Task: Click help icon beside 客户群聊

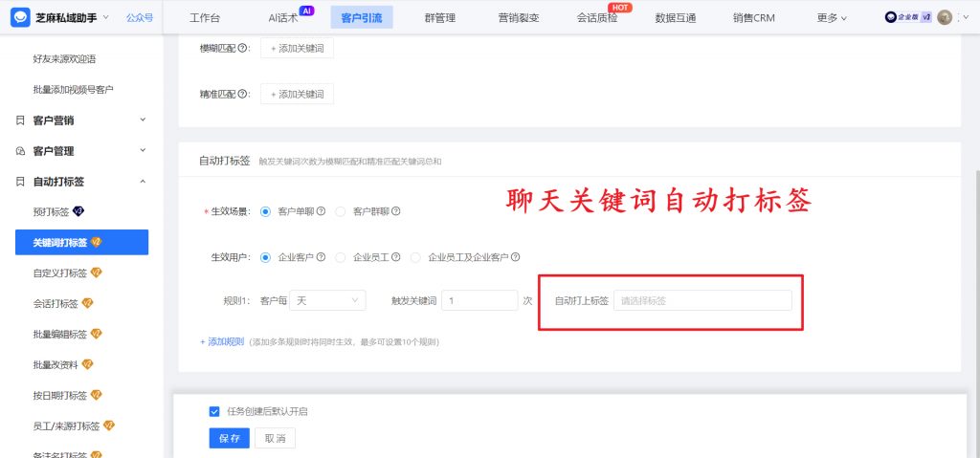Action: (395, 211)
